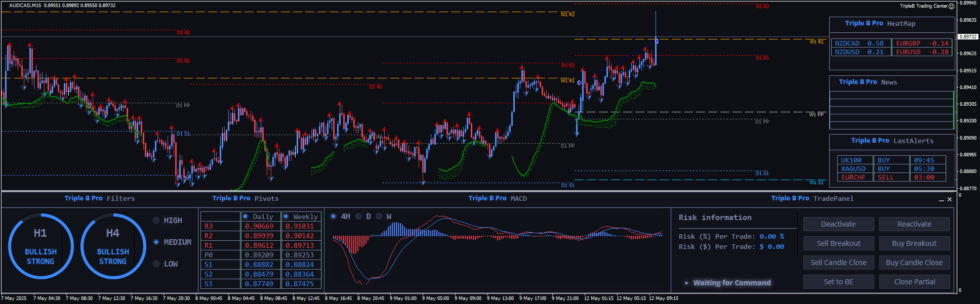Click the H1 trend gauge circle
Image resolution: width=980 pixels, height=304 pixels.
pyautogui.click(x=40, y=246)
